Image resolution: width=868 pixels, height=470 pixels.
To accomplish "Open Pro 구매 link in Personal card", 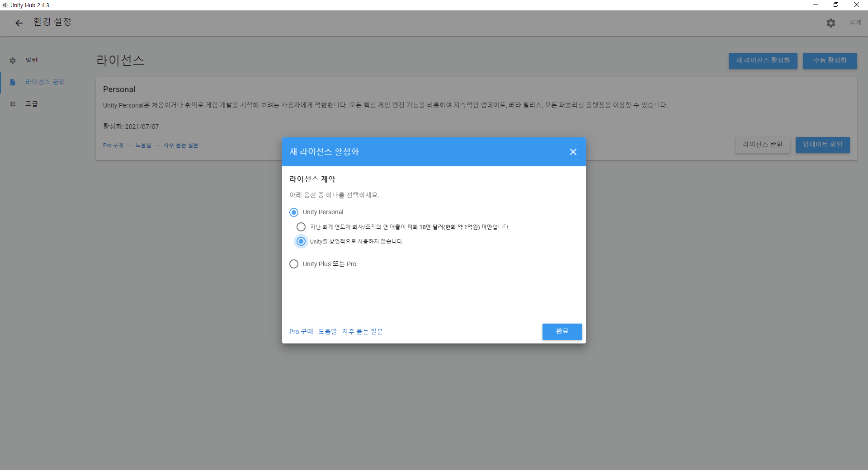I will point(113,146).
